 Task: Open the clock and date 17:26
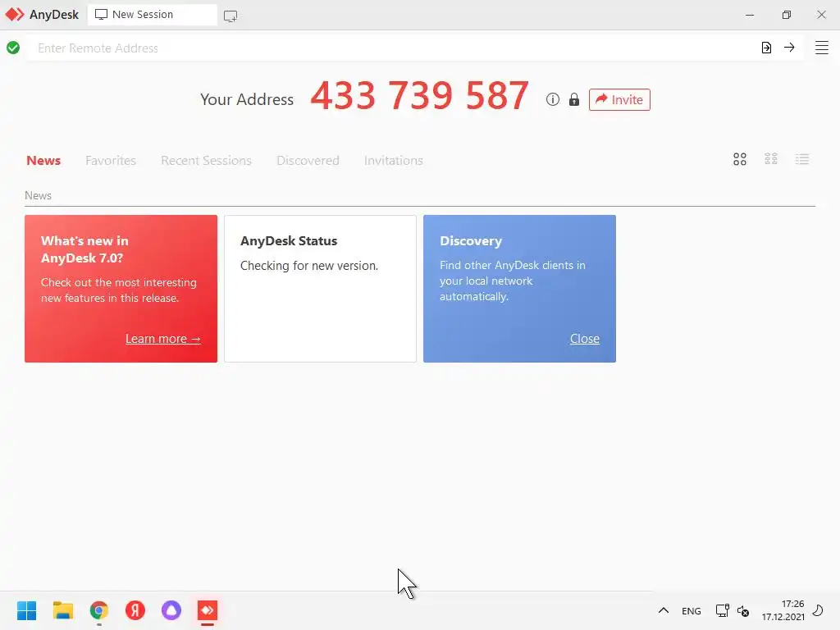tap(783, 610)
